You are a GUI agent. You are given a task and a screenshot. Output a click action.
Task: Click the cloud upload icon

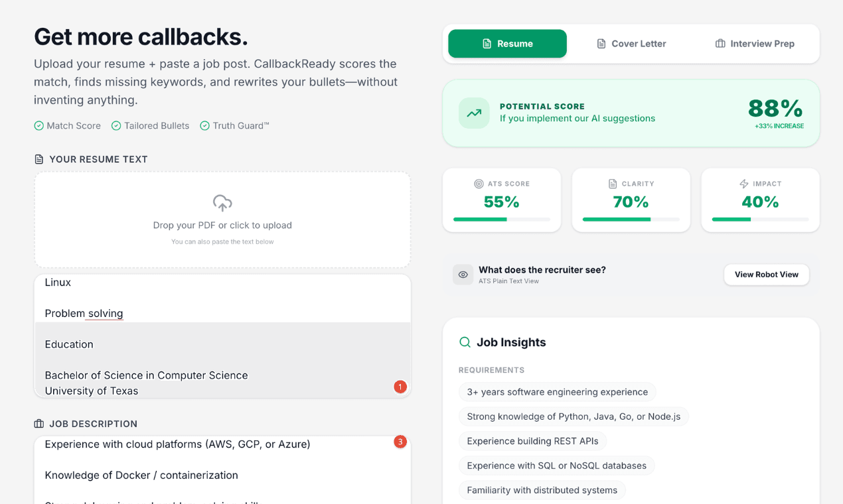click(222, 204)
